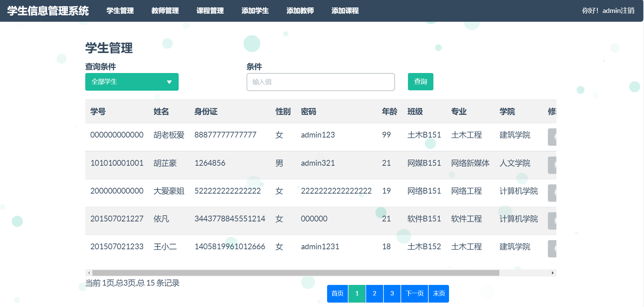Go to 教师管理 in the navbar

[165, 11]
